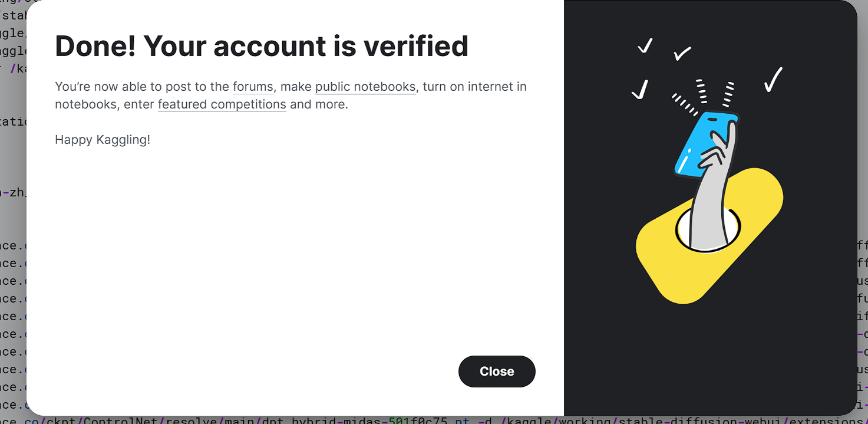Follow the public notebooks link
The image size is (868, 424).
point(365,87)
